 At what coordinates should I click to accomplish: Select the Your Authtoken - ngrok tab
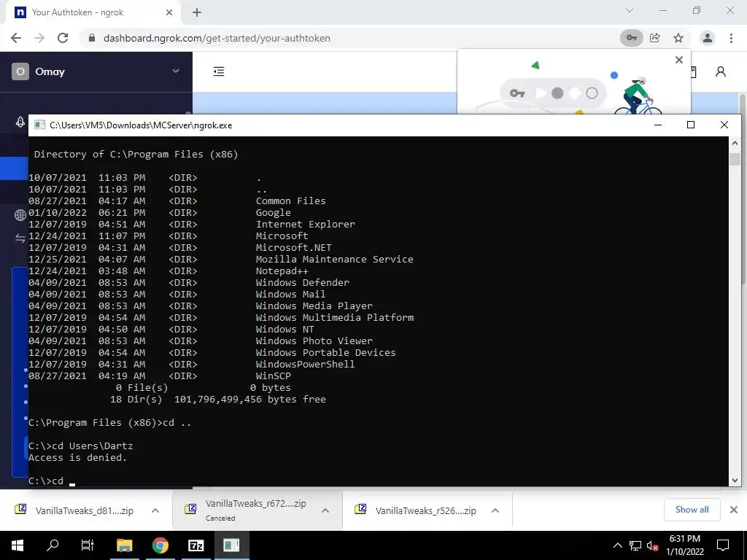click(x=94, y=12)
